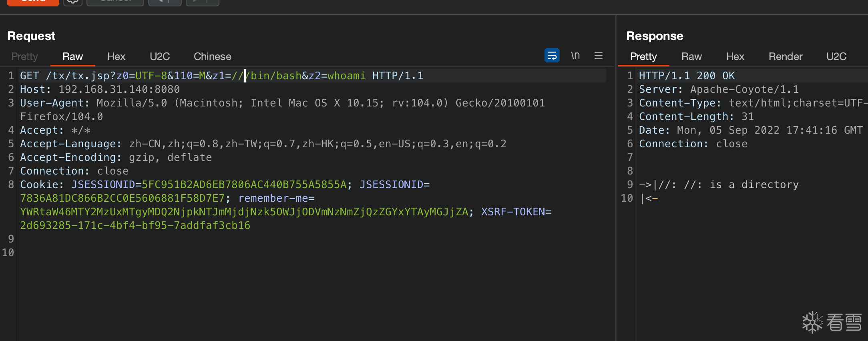The width and height of the screenshot is (868, 341).
Task: Show the Render tab in Response panel
Action: tap(785, 56)
